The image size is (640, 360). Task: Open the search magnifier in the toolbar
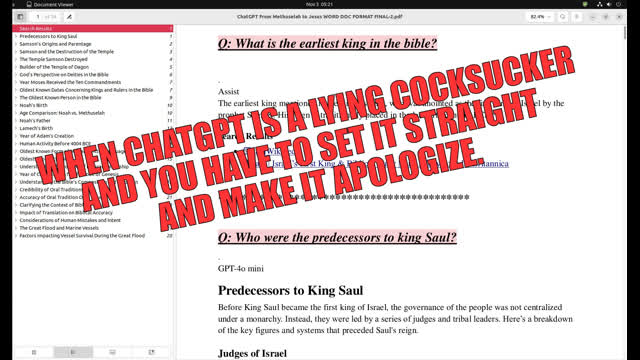click(x=563, y=17)
